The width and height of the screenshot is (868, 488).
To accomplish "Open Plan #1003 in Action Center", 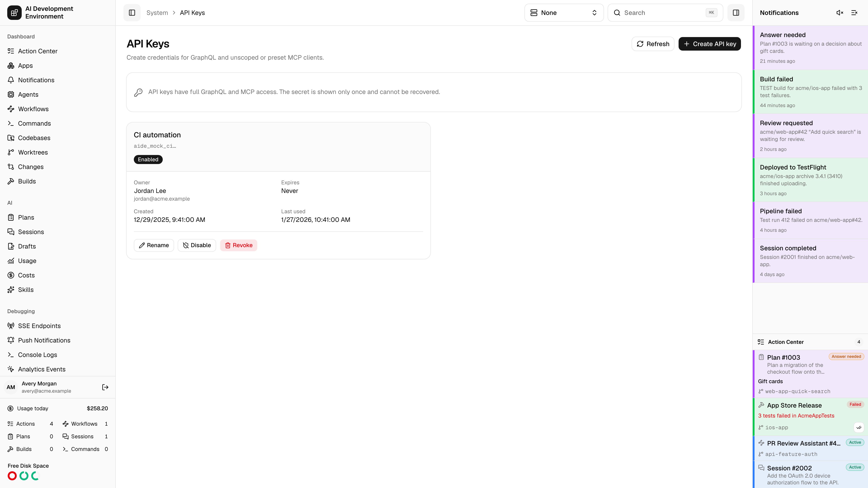I will (810, 374).
